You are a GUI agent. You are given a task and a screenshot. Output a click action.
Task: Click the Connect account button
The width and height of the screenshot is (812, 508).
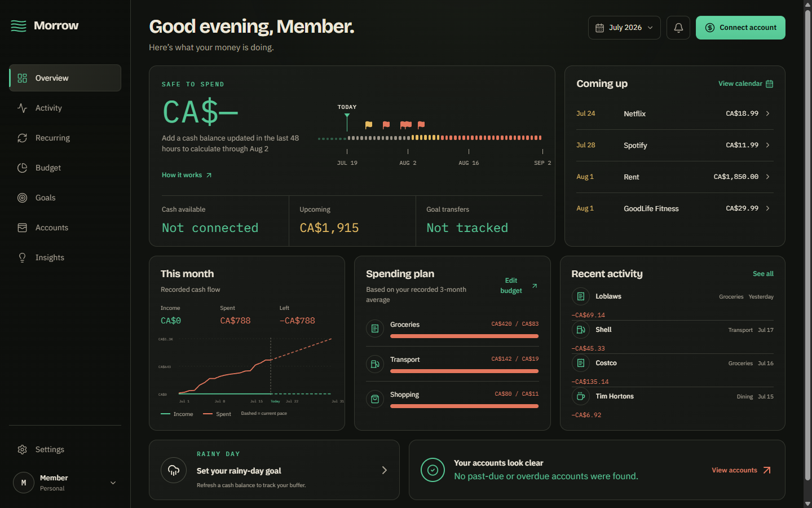point(740,28)
